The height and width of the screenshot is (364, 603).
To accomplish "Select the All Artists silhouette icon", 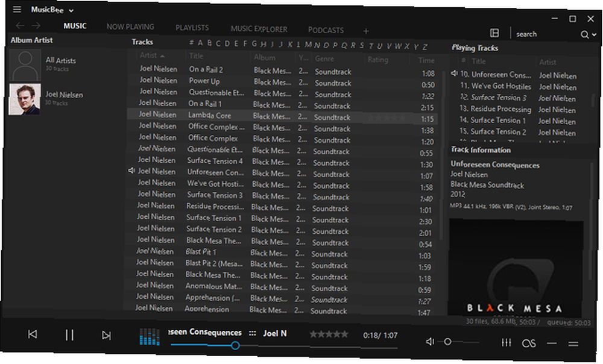I will pos(25,64).
